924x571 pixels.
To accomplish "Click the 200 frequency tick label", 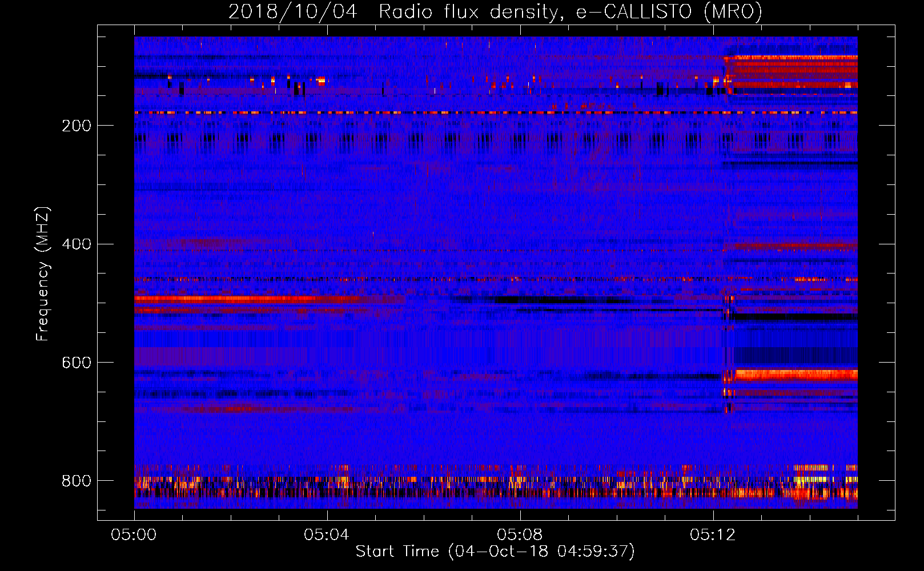I will [x=77, y=126].
